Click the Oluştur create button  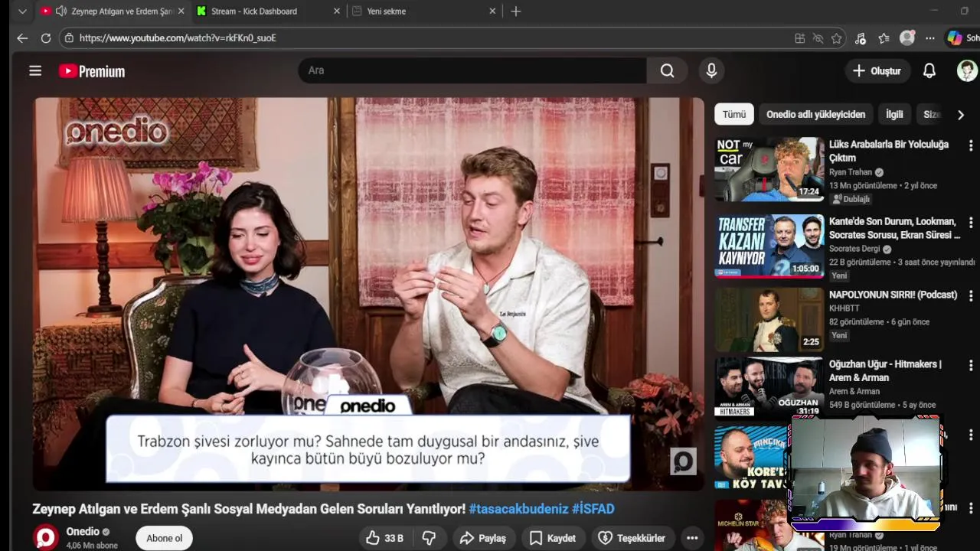click(877, 70)
